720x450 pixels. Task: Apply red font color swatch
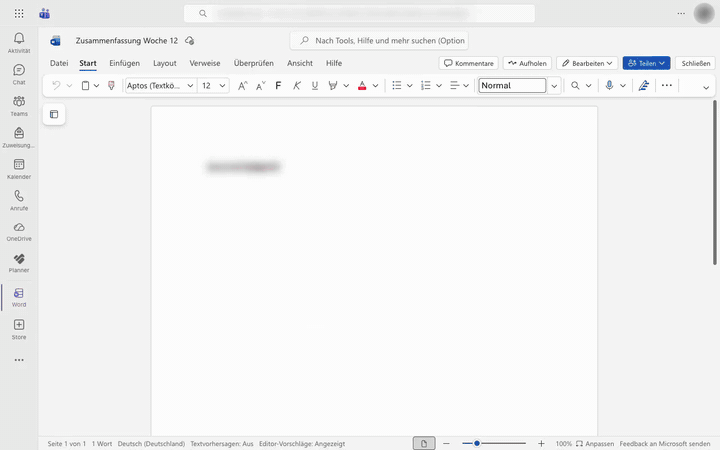(362, 85)
